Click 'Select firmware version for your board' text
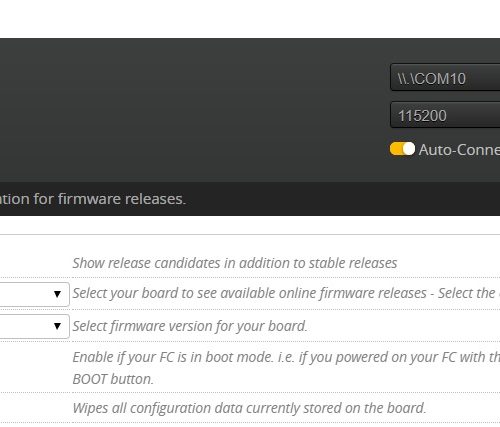Viewport: 500px width, 427px height. (190, 326)
